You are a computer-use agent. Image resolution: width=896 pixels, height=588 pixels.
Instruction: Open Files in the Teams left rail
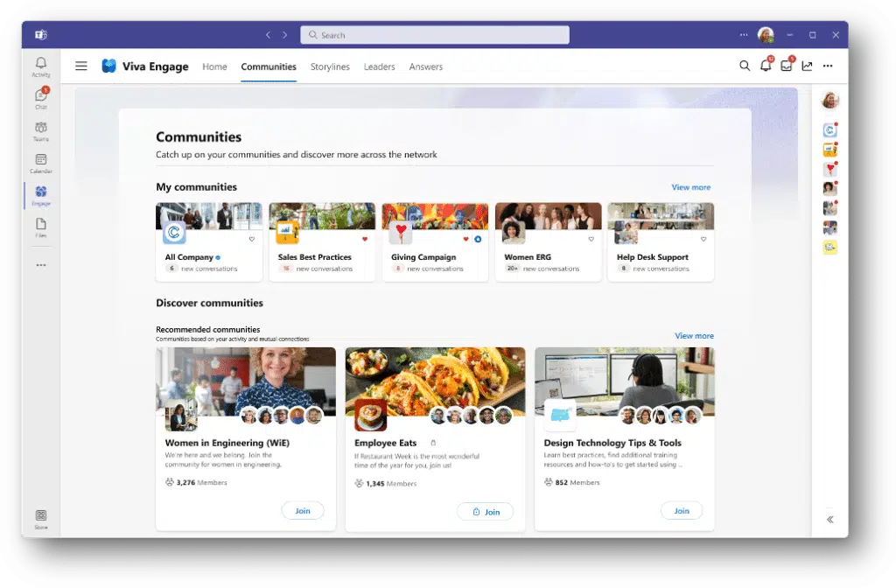click(41, 227)
